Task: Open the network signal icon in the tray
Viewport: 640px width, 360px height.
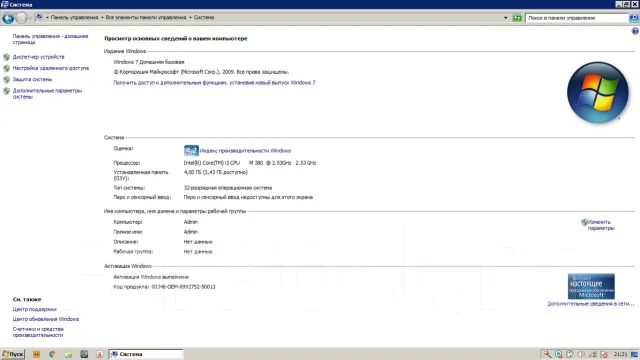Action: click(593, 354)
